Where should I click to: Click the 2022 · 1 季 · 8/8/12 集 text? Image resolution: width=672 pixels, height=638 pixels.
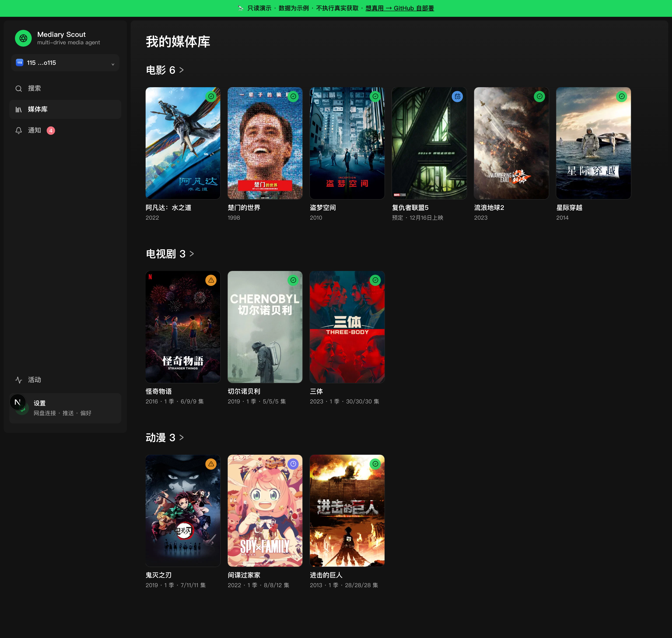pyautogui.click(x=259, y=585)
